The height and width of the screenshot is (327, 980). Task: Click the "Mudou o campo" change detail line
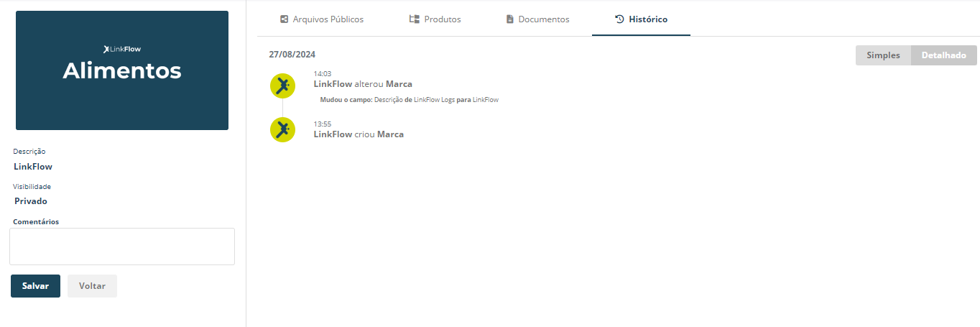(x=409, y=100)
